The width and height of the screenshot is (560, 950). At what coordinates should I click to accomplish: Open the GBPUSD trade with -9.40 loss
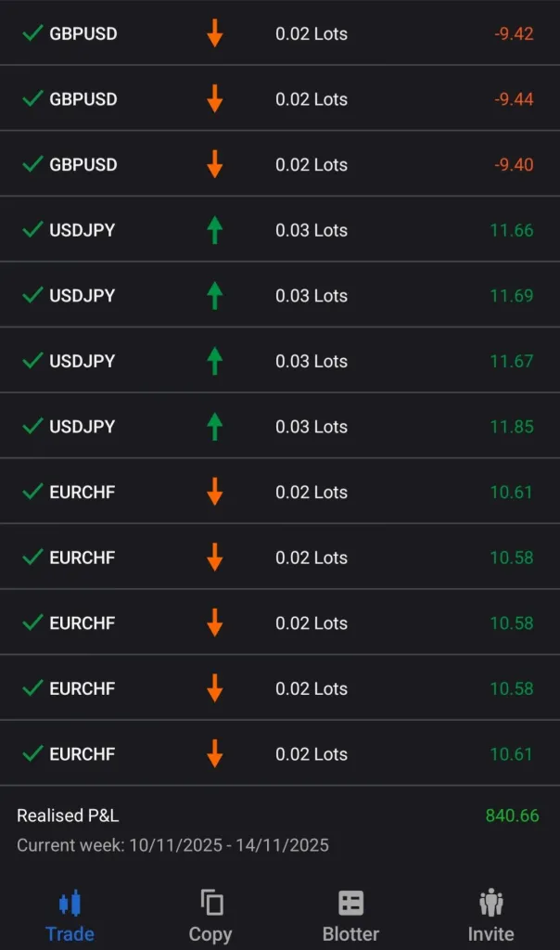coord(83,165)
